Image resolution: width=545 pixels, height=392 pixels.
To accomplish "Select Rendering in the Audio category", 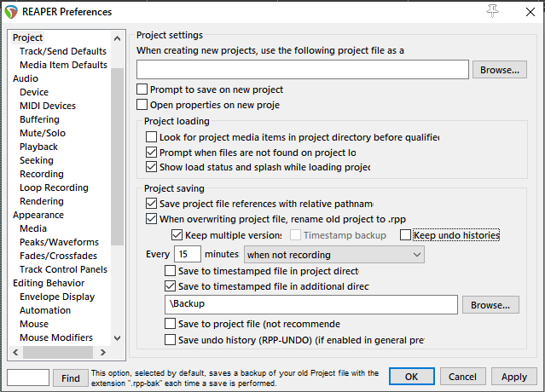I will coord(41,201).
